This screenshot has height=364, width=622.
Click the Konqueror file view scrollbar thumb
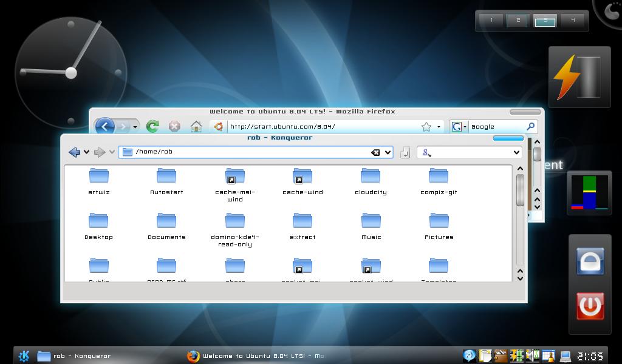[x=520, y=190]
